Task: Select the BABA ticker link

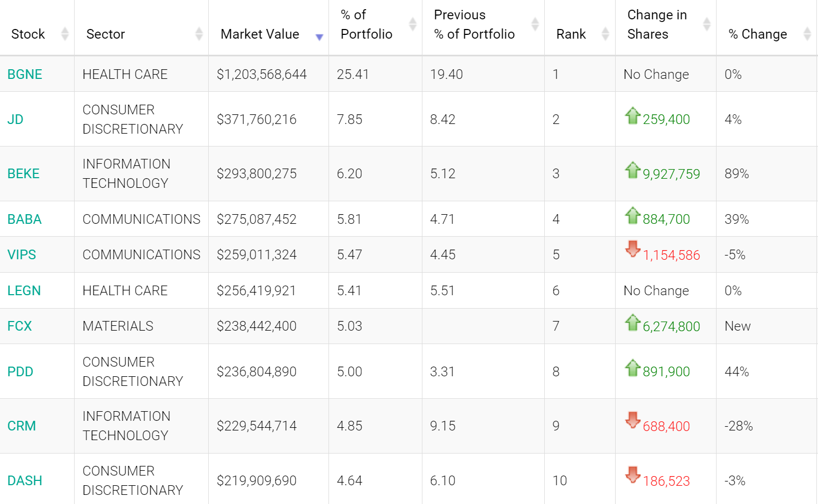Action: pyautogui.click(x=25, y=219)
